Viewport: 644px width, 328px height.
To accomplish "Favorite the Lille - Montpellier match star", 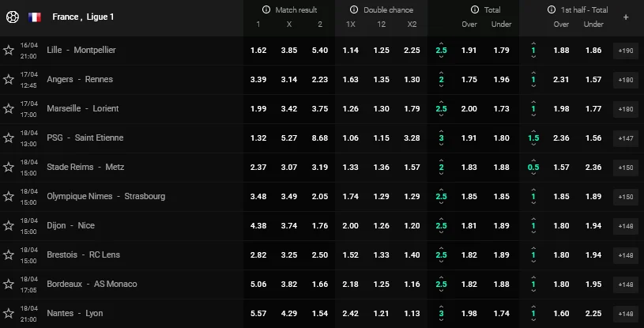I will (9, 50).
